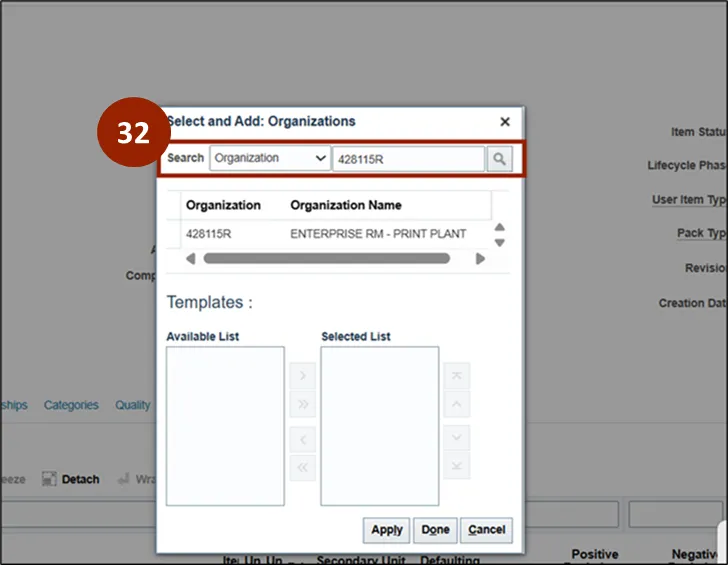Click the move-all-right double arrow

(303, 404)
